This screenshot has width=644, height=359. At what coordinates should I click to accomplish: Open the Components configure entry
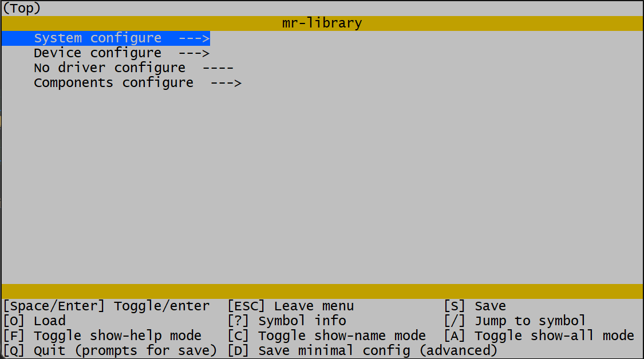click(x=113, y=83)
